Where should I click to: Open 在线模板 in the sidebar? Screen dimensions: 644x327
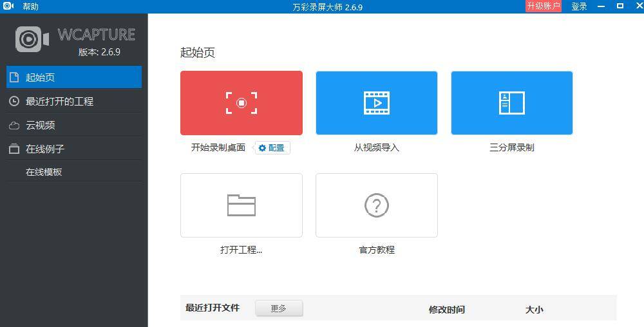(x=44, y=172)
